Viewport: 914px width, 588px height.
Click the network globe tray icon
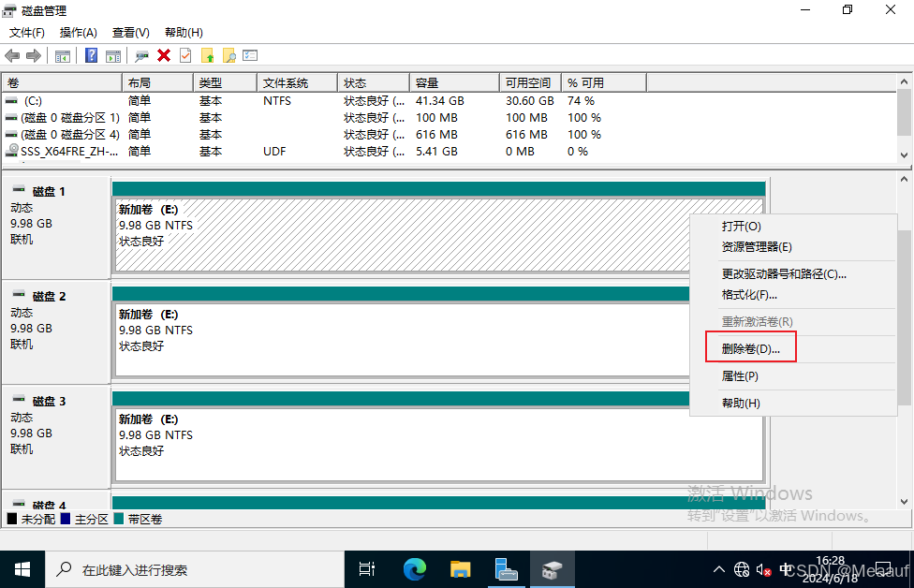742,569
